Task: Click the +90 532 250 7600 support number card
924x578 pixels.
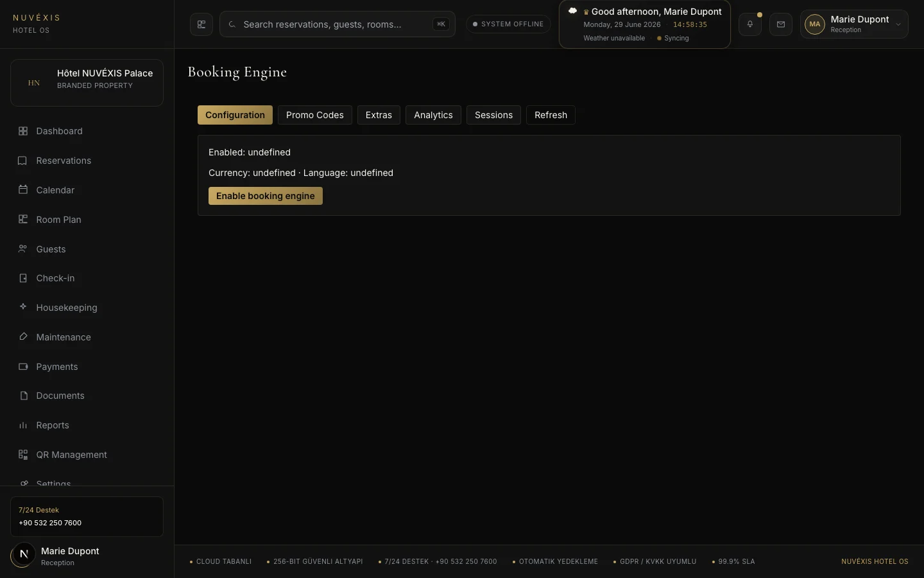Action: coord(87,516)
